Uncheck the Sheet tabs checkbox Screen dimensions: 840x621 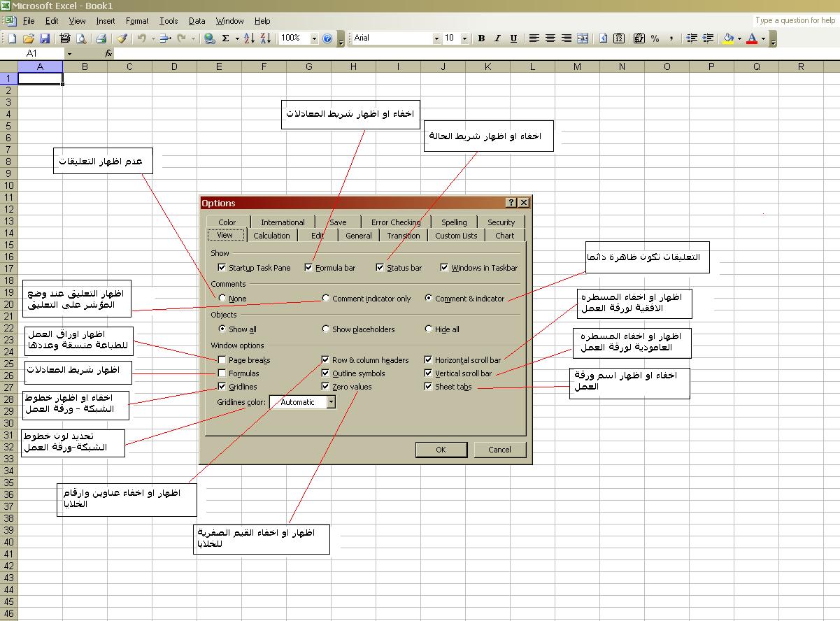pos(428,387)
